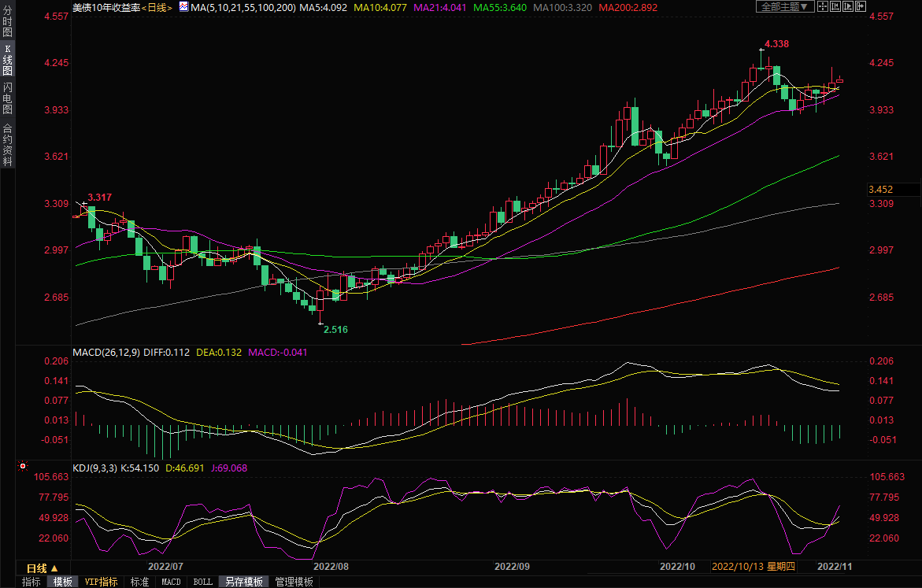
Task: Click 另存模板 to save template
Action: [x=243, y=582]
